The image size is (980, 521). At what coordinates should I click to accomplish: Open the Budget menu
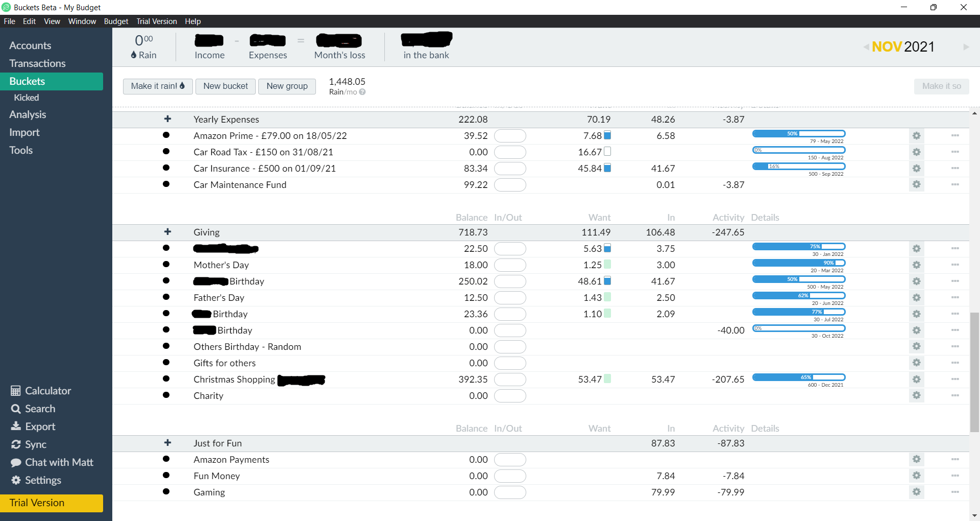tap(116, 21)
